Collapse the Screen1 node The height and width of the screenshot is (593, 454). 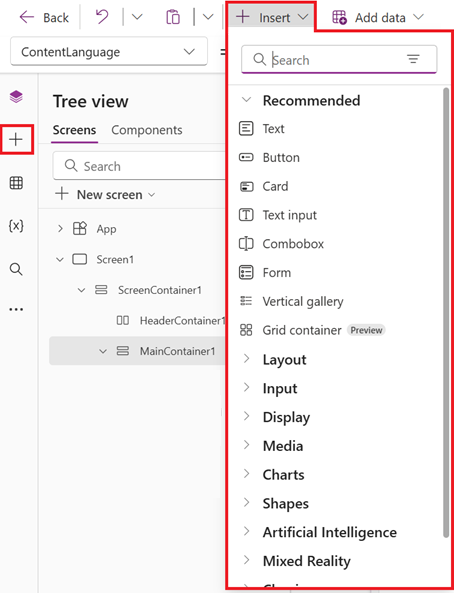point(60,259)
